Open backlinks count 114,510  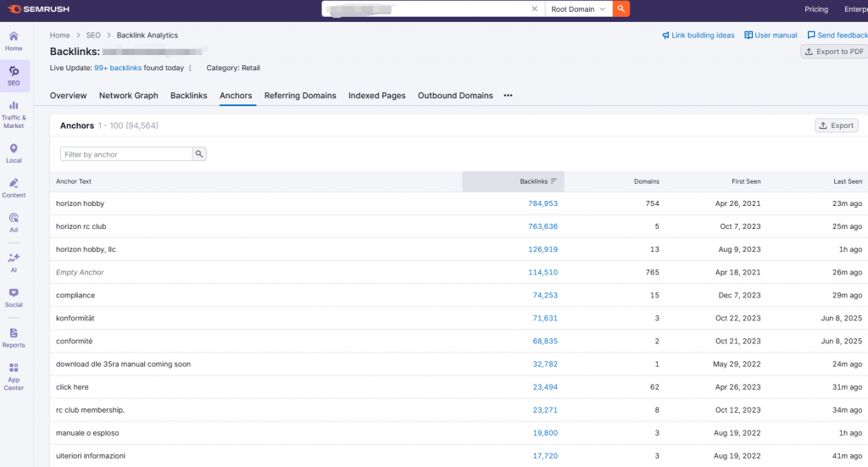(542, 272)
